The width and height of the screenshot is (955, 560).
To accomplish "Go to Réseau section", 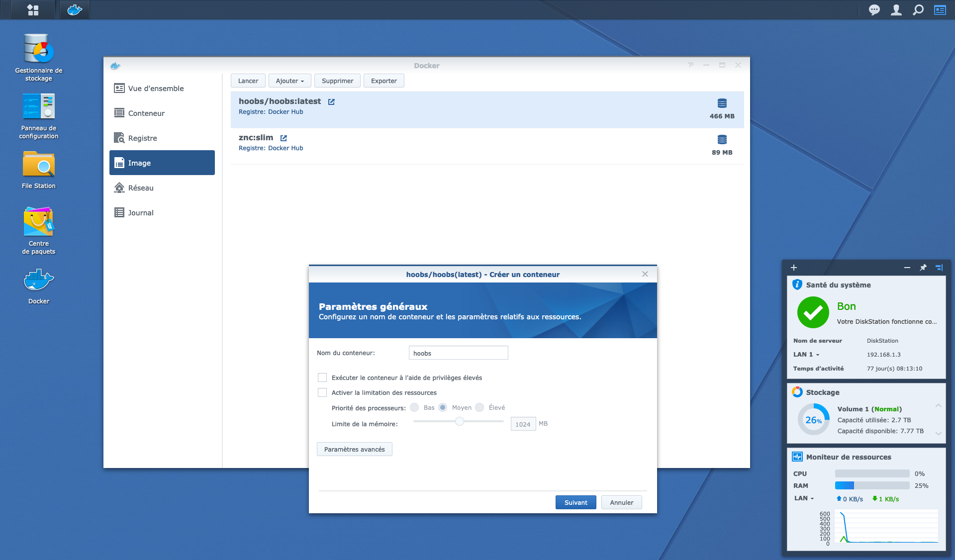I will (162, 187).
